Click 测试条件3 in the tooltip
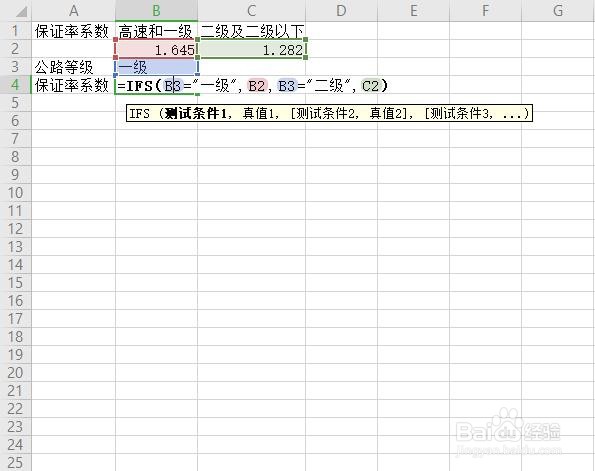Viewport: 595px width, 471px height. point(460,113)
